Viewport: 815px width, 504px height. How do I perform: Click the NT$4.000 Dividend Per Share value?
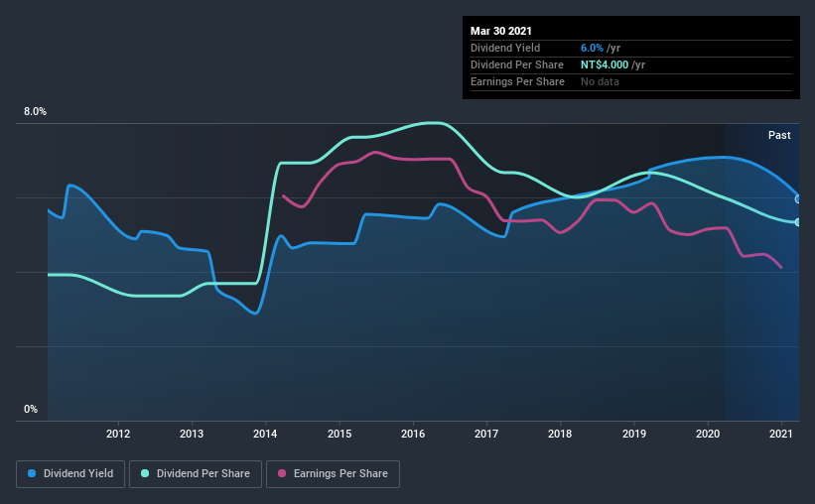605,64
